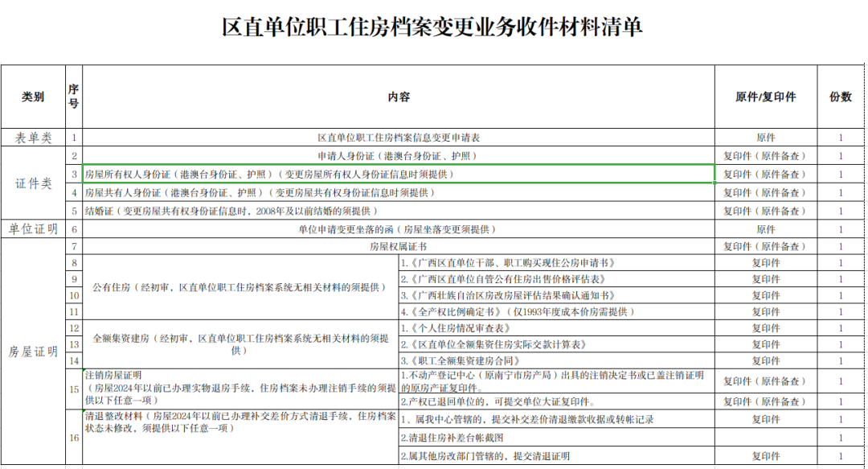Select the 表单类 category cell
Image resolution: width=868 pixels, height=469 pixels.
click(x=33, y=138)
